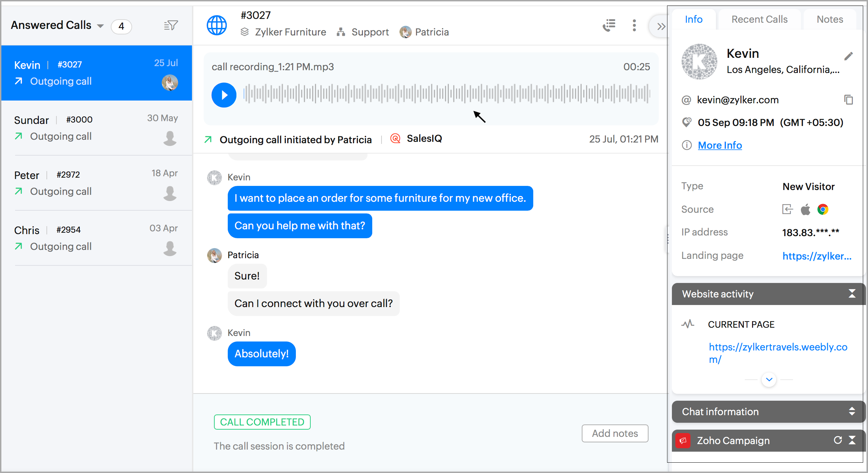
Task: Click the call list icon in header
Action: (x=609, y=25)
